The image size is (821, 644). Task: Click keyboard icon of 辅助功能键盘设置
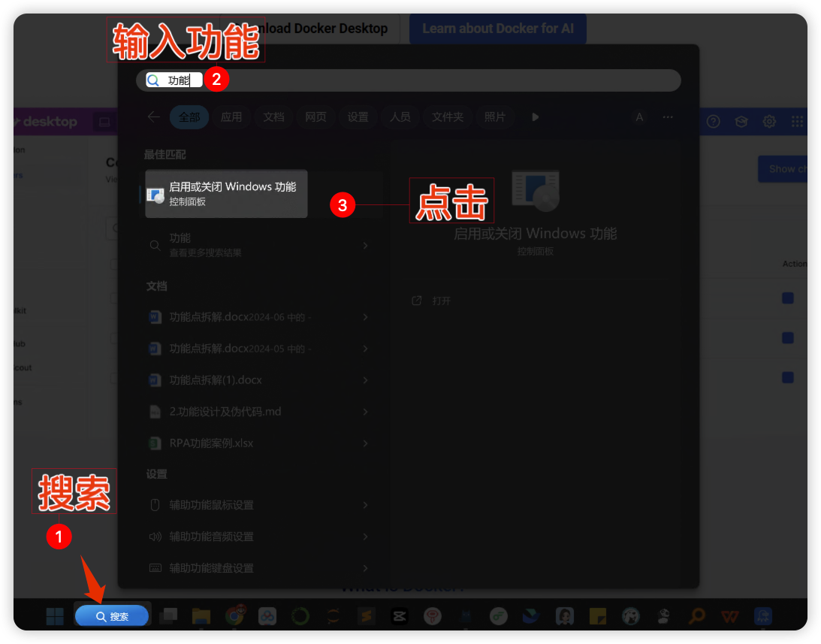click(x=155, y=568)
